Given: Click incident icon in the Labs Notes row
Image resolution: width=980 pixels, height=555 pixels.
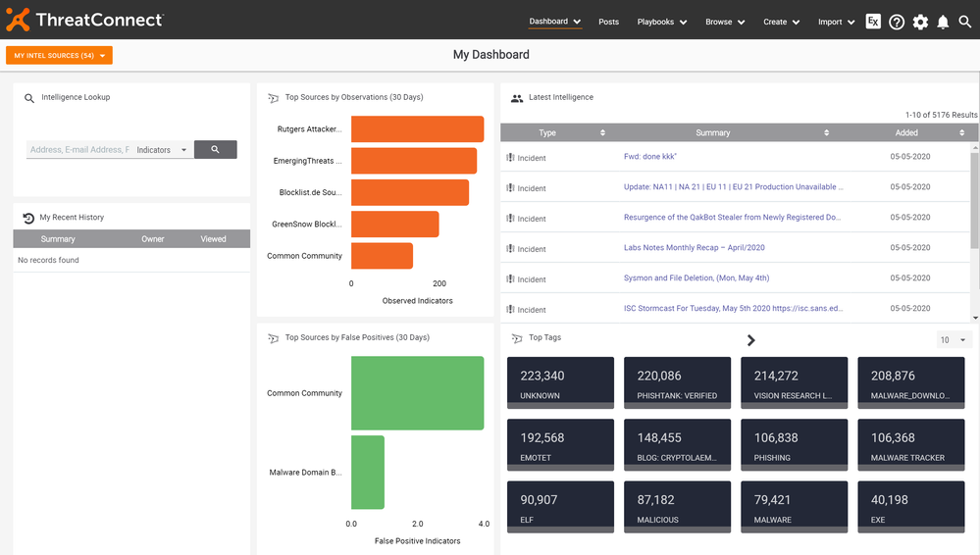Looking at the screenshot, I should pyautogui.click(x=510, y=249).
